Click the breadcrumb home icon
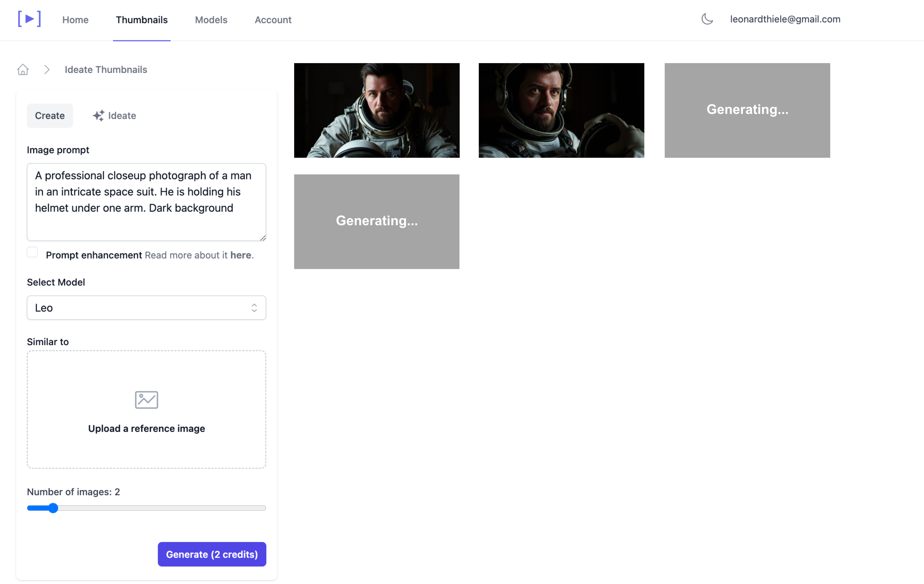The height and width of the screenshot is (584, 924). (x=23, y=69)
